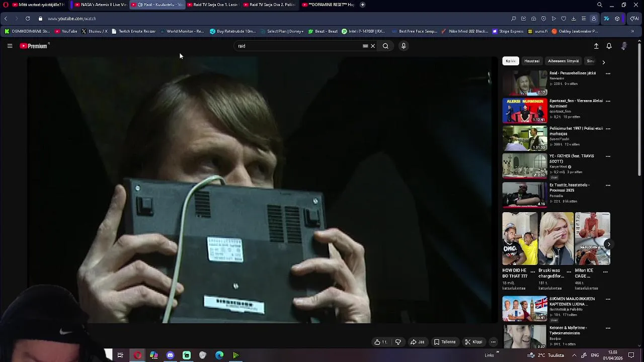Open YouTube notifications bell
644x362 pixels.
point(609,46)
